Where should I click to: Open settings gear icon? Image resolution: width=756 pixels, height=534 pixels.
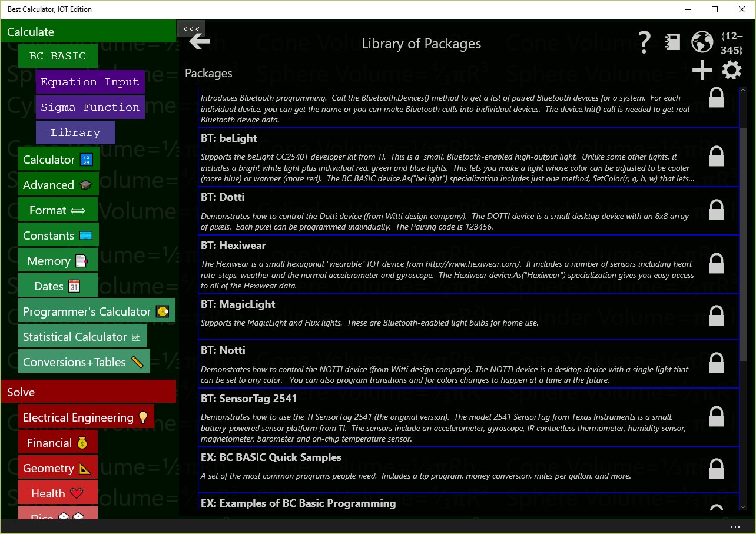pos(732,71)
